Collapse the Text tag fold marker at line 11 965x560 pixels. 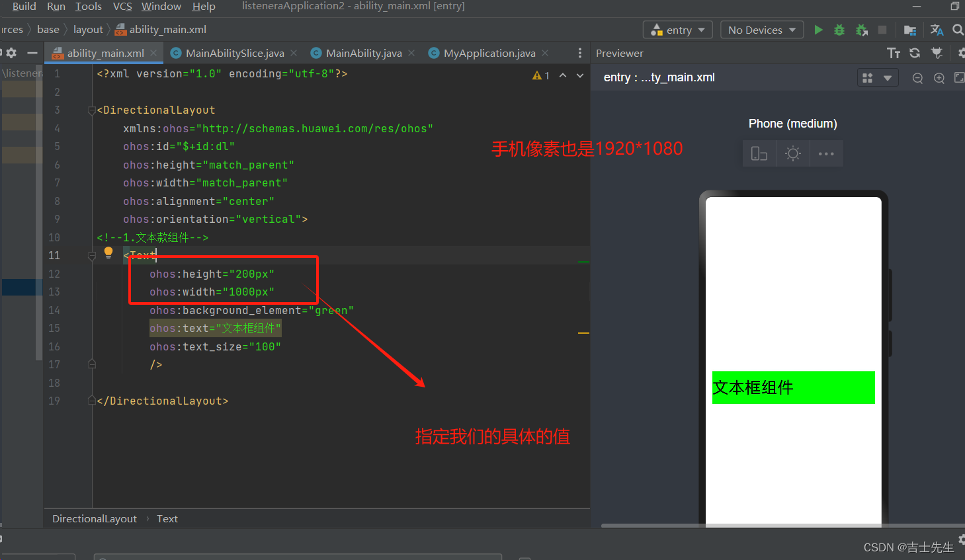point(92,256)
